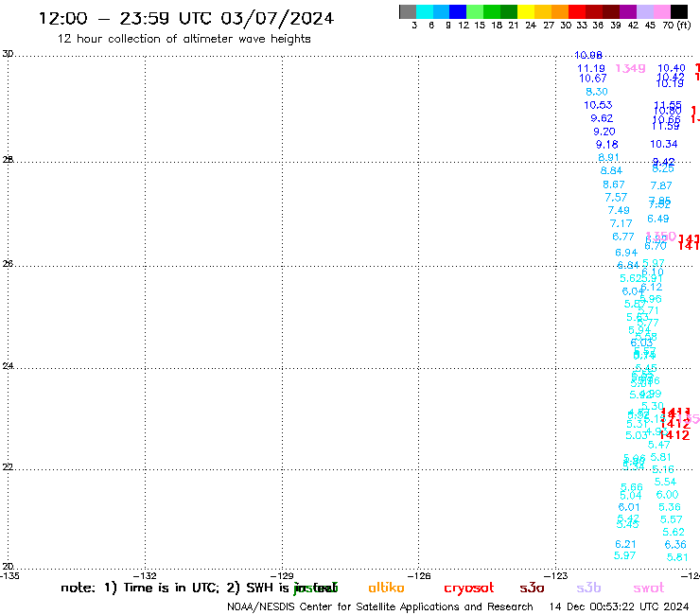Select the wave height reading 10.67

(x=593, y=79)
